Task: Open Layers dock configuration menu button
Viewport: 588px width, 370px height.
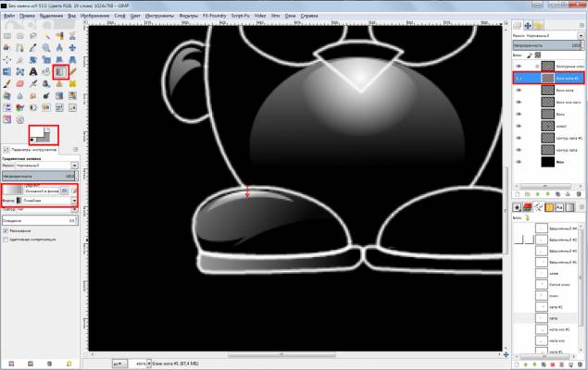Action: coord(582,25)
